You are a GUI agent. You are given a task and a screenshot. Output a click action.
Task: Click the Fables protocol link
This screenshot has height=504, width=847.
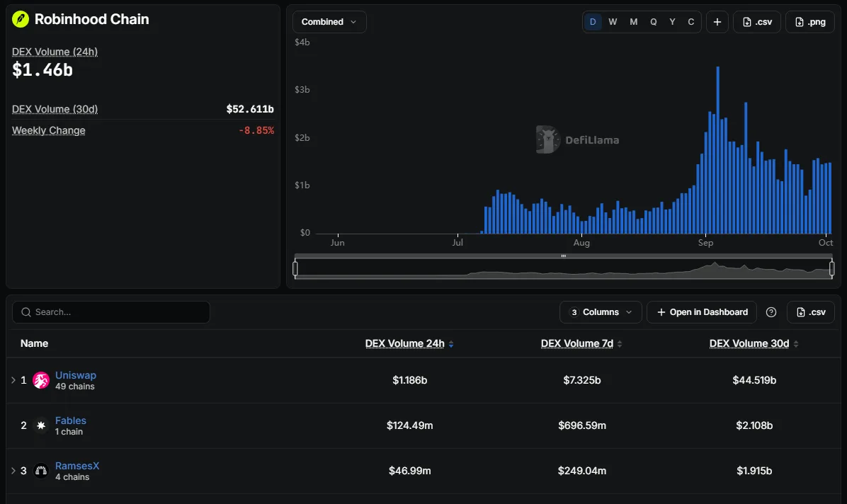[71, 420]
